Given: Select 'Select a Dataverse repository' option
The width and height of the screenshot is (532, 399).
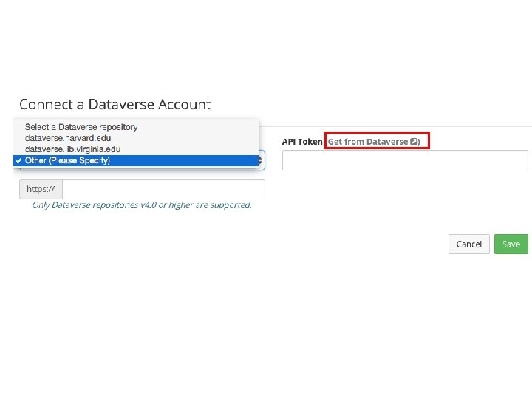Looking at the screenshot, I should 136,127.
